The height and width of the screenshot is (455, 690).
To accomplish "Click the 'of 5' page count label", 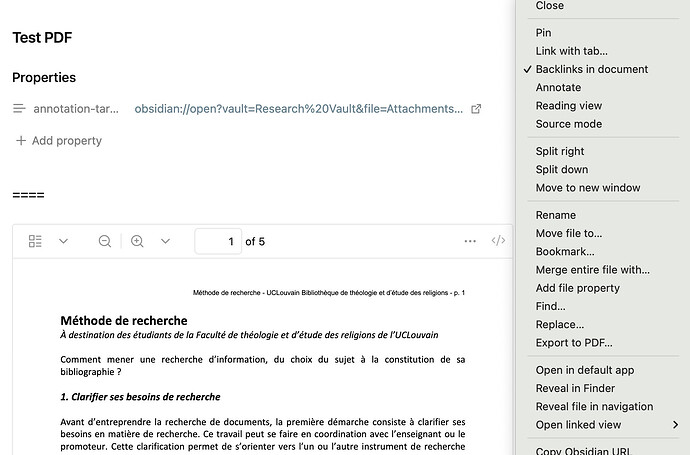I will [x=255, y=242].
